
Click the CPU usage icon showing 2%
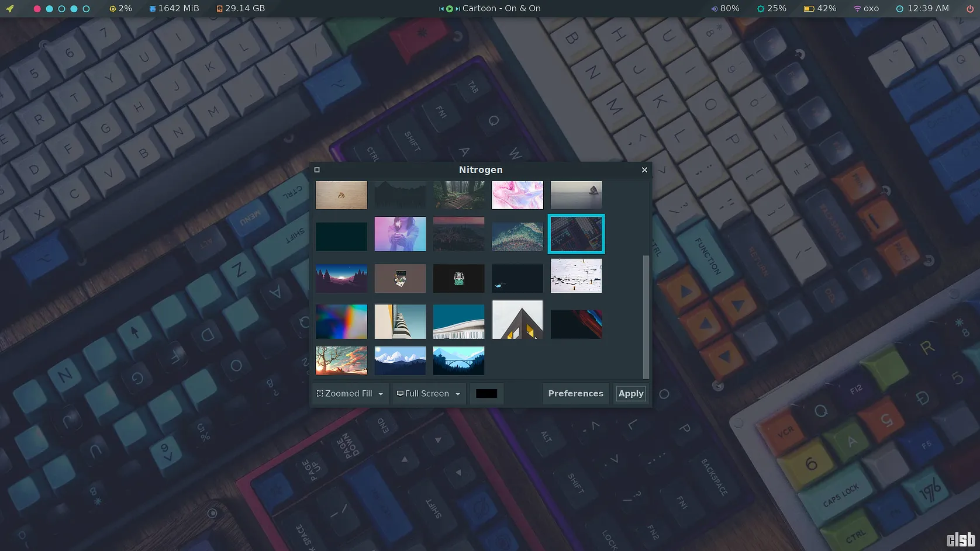click(113, 9)
